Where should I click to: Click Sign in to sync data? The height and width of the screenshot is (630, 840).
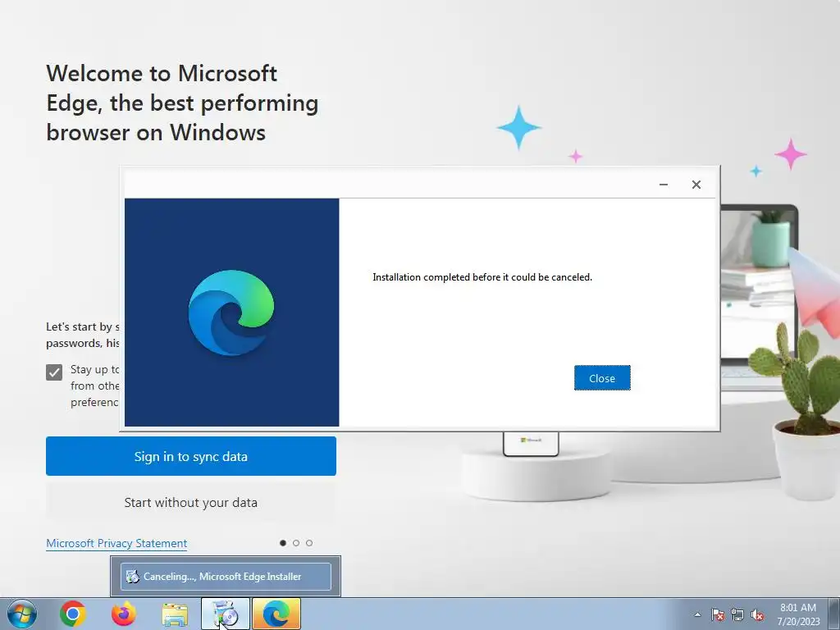coord(190,456)
